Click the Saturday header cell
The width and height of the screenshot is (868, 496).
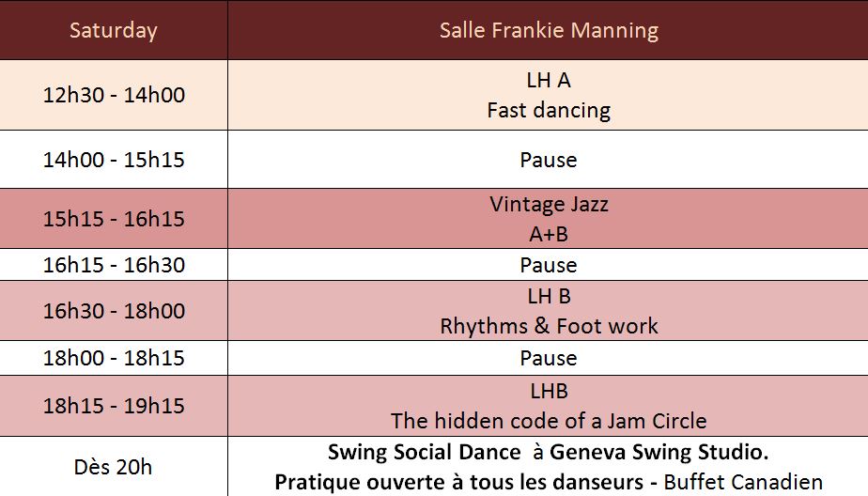[114, 30]
